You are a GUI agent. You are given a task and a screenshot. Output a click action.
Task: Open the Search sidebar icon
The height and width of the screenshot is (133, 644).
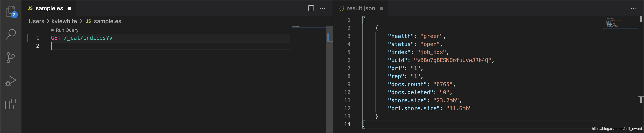tap(11, 34)
